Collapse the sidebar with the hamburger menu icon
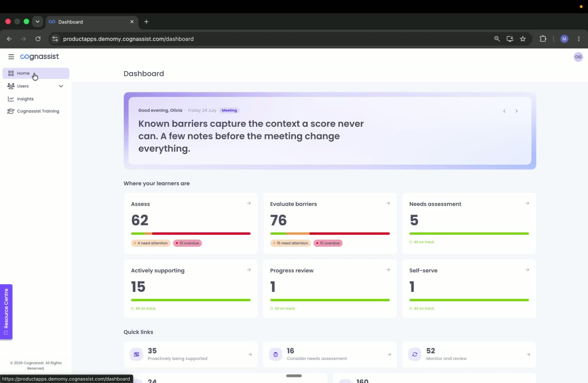Viewport: 588px width, 383px height. (11, 57)
